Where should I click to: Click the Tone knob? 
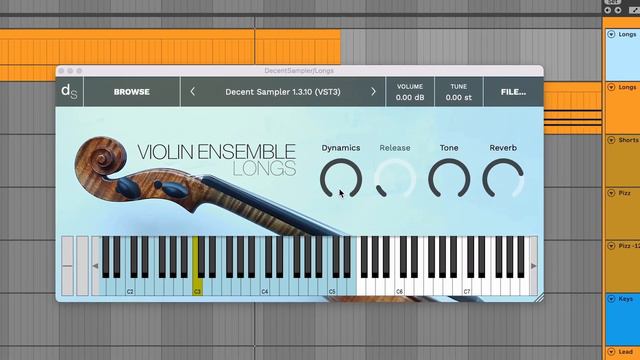[x=449, y=179]
